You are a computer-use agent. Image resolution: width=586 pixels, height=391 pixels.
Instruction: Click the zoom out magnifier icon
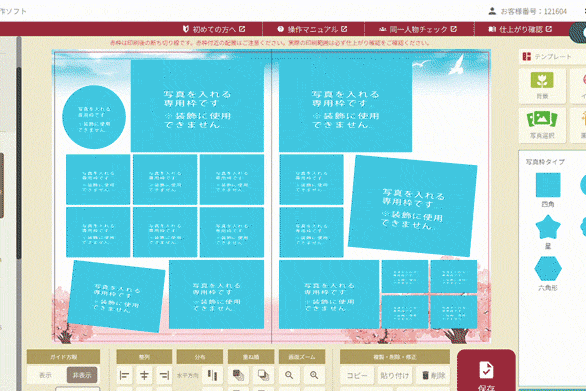[x=289, y=375]
